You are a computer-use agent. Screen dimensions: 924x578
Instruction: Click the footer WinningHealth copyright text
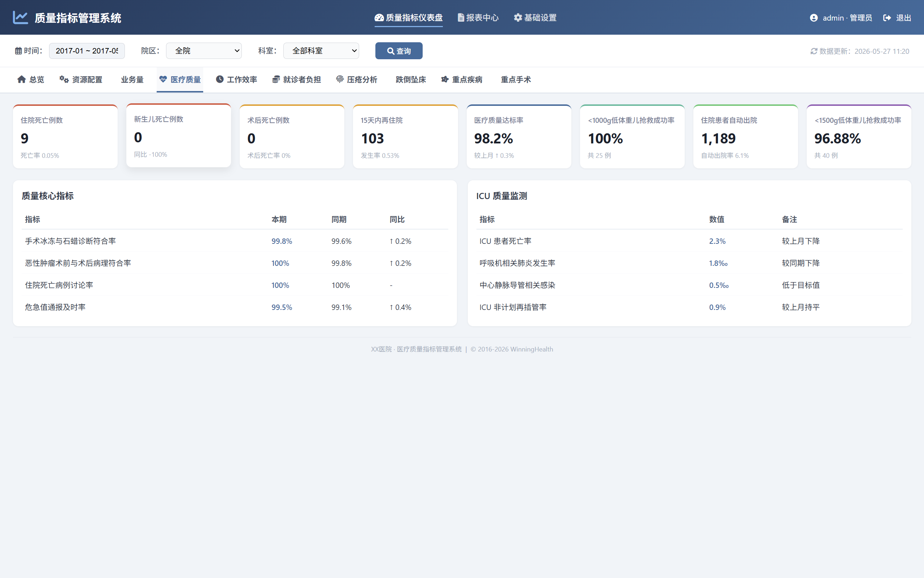click(512, 349)
